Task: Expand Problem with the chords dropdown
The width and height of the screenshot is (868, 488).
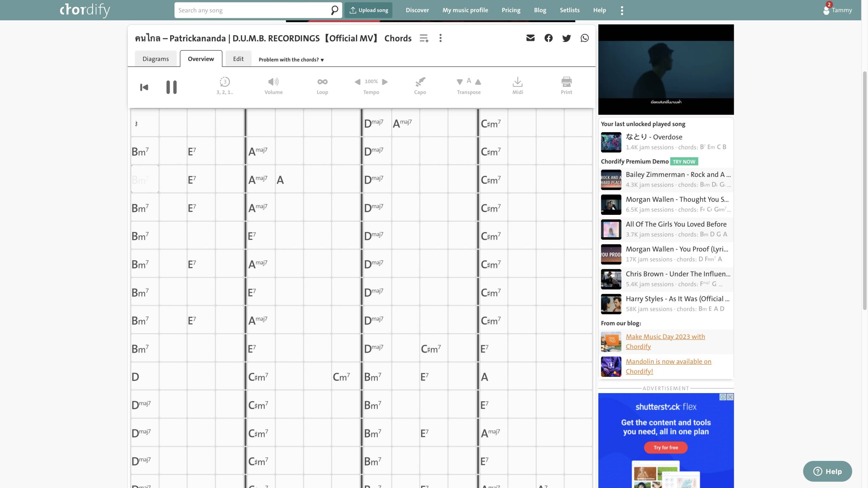Action: (291, 60)
